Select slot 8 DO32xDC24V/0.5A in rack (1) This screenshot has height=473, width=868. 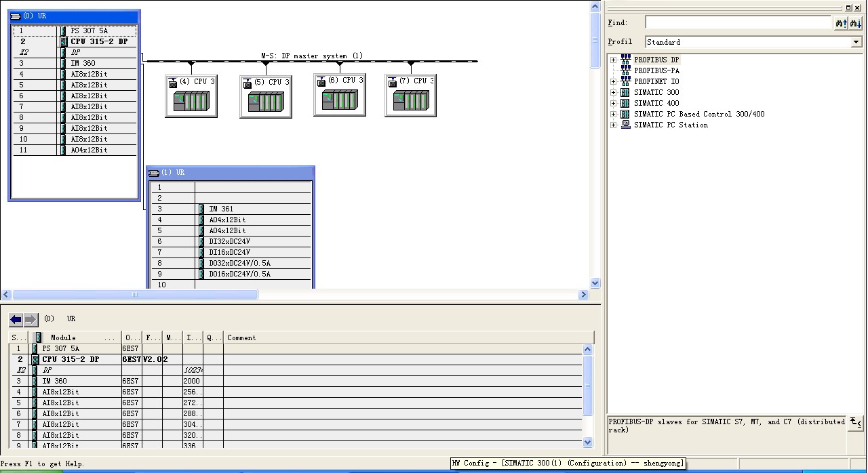(231, 264)
